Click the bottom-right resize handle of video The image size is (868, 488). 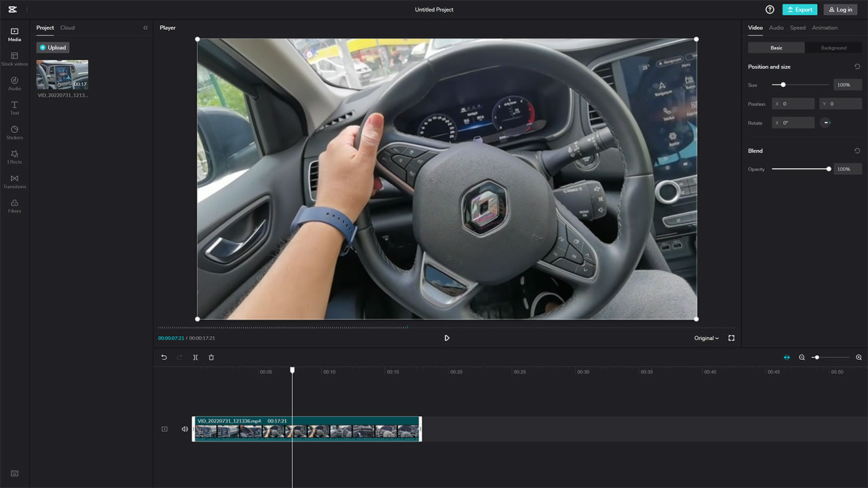pos(696,319)
